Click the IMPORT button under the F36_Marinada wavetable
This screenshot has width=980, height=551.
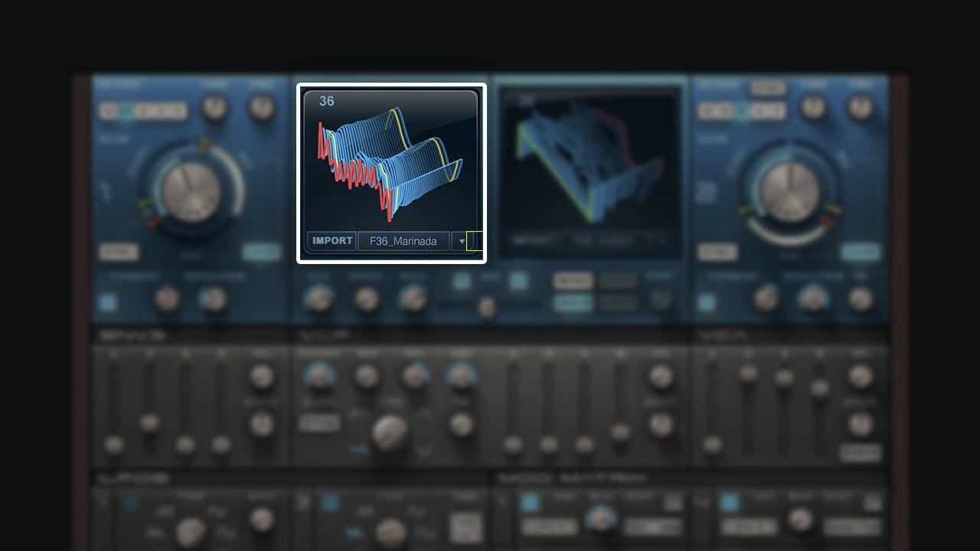(332, 241)
